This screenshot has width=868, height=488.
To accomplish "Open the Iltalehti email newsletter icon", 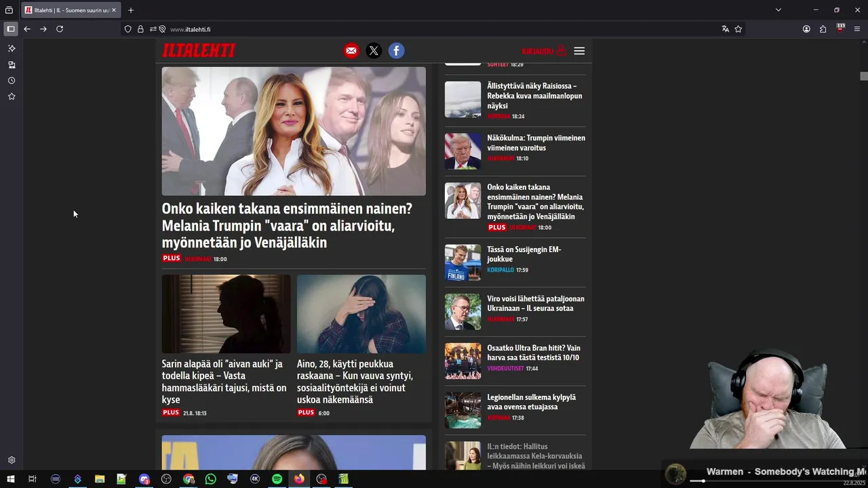I will (x=351, y=51).
